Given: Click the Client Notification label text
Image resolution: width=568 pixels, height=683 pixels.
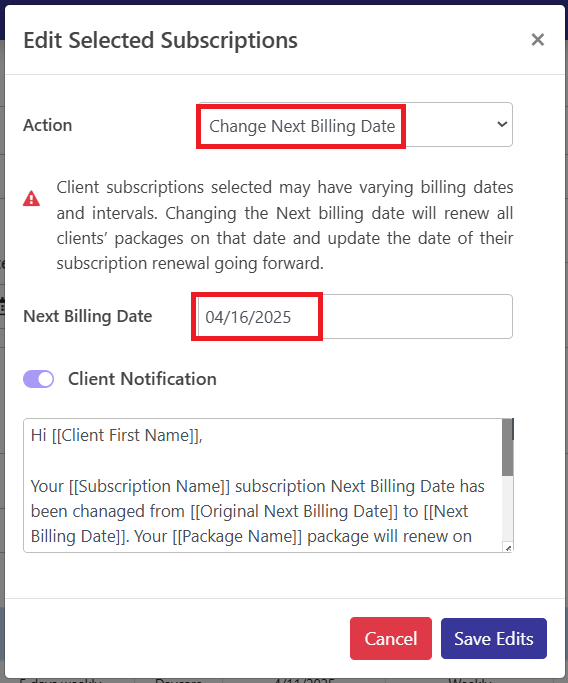Looking at the screenshot, I should point(142,379).
